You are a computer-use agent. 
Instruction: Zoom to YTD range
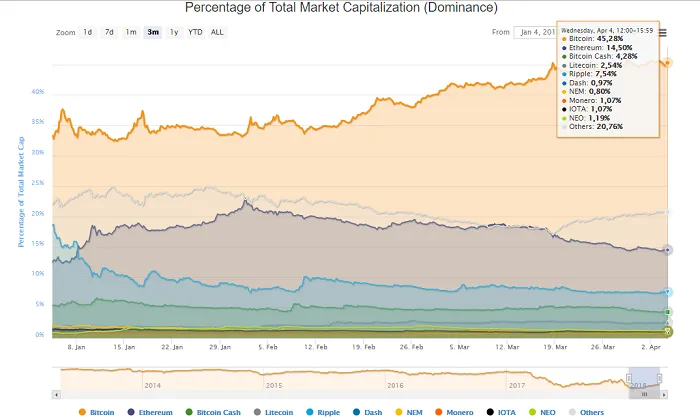click(195, 32)
